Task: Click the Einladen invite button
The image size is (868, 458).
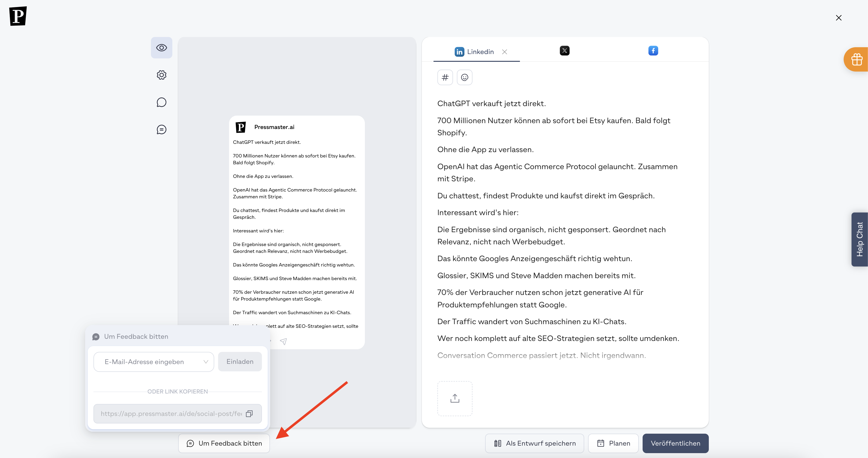Action: 240,362
